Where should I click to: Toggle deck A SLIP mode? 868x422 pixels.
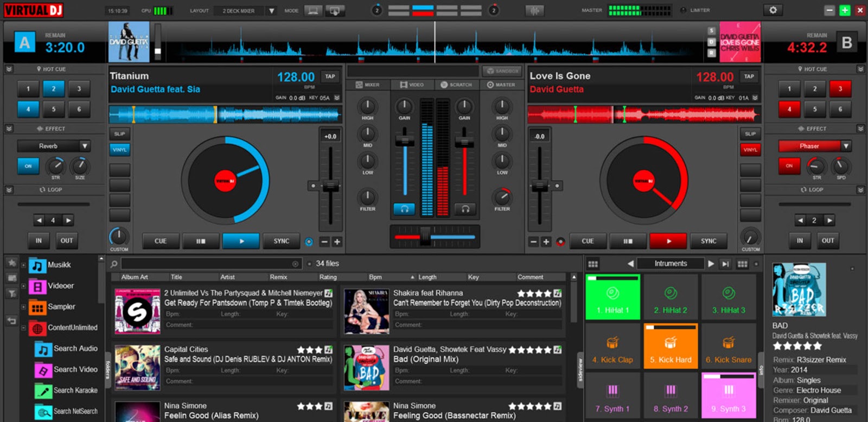point(119,133)
